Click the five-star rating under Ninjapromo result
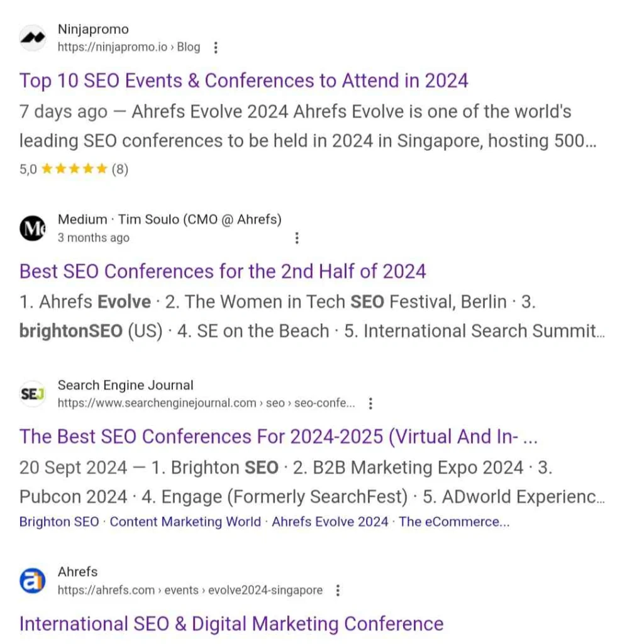Viewport: 644px width, 644px height. pos(74,169)
